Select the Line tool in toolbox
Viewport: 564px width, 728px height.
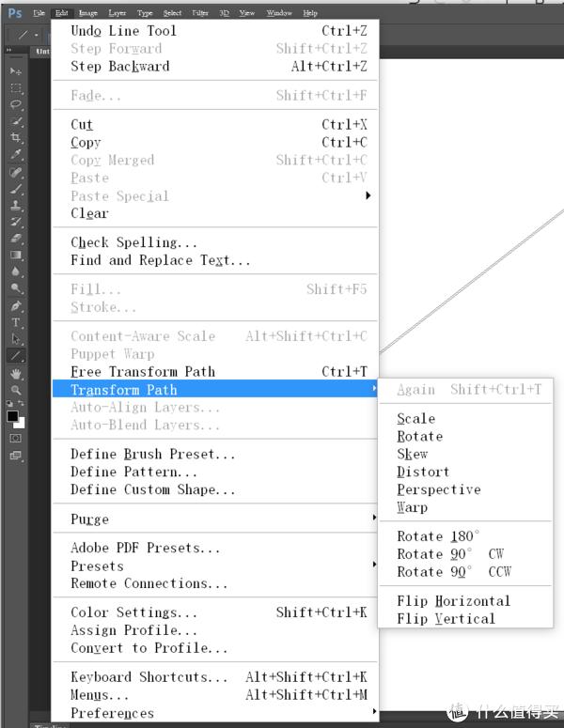tap(16, 356)
